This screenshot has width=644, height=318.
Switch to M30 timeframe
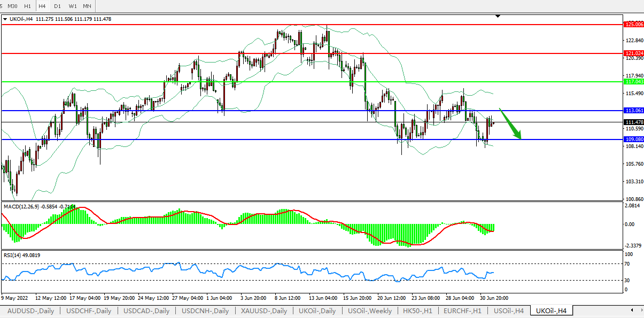[13, 6]
